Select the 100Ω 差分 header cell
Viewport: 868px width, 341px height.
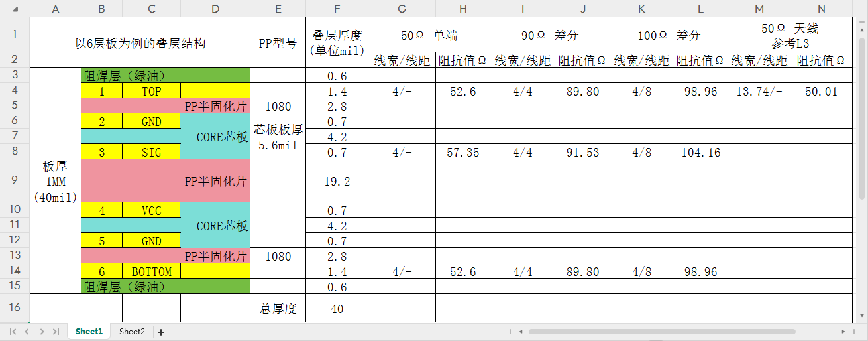pos(669,34)
